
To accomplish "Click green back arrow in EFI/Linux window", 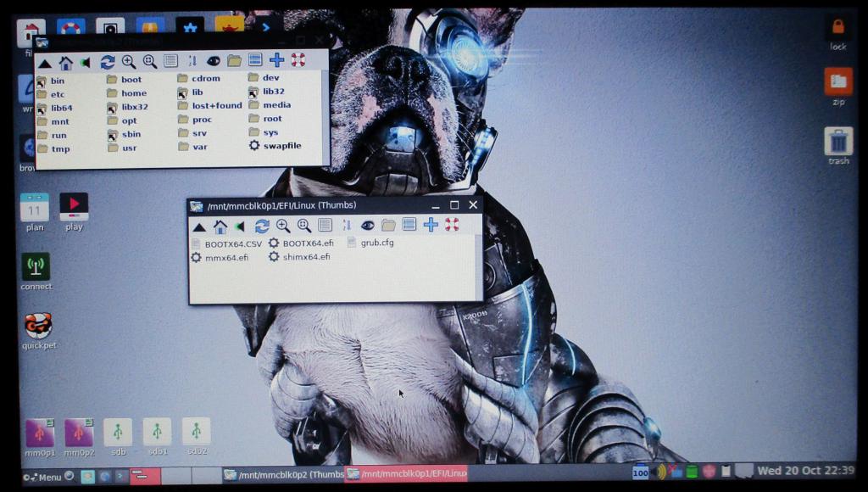I will click(240, 226).
